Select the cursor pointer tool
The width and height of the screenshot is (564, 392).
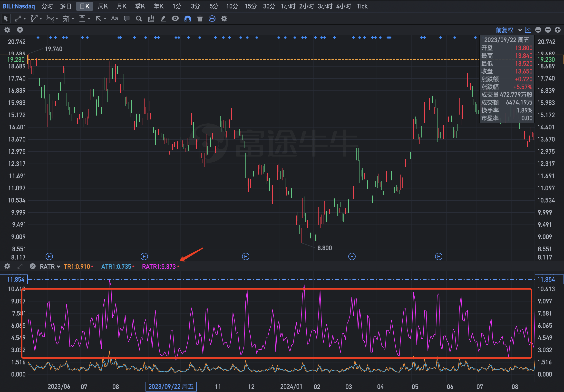tap(6, 19)
